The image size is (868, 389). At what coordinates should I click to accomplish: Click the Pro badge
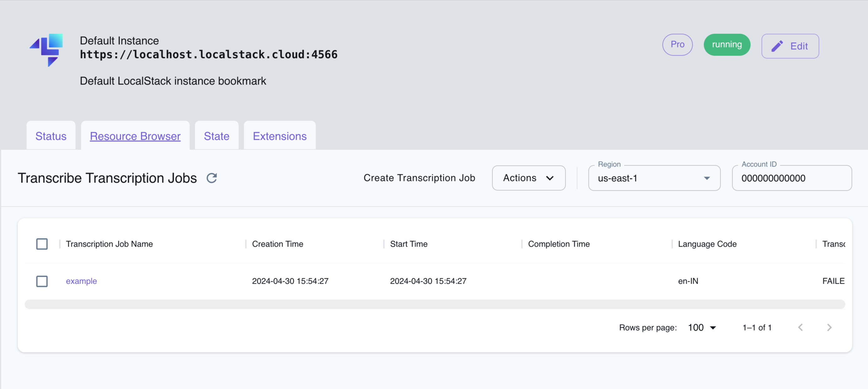pos(677,44)
